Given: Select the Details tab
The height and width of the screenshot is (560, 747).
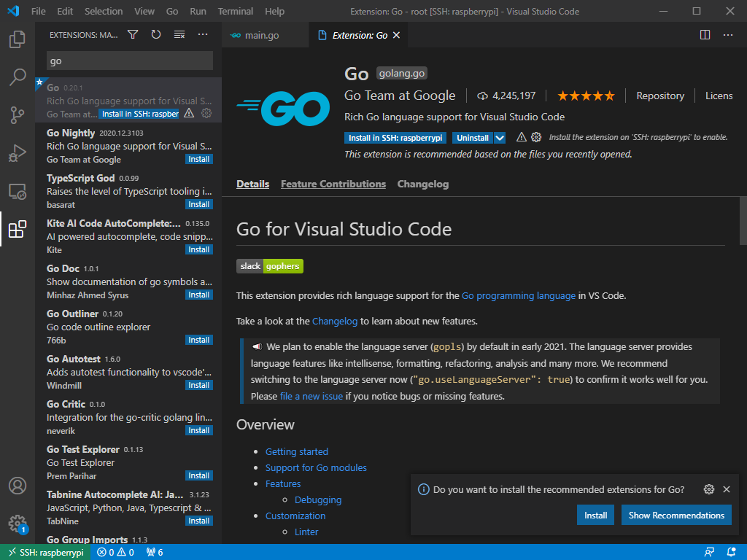Looking at the screenshot, I should tap(252, 184).
